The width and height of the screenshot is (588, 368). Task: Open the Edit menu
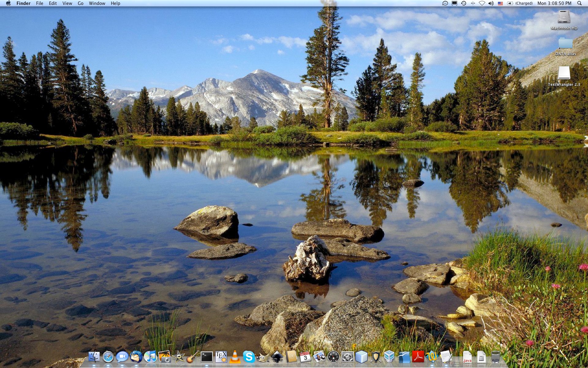[53, 3]
